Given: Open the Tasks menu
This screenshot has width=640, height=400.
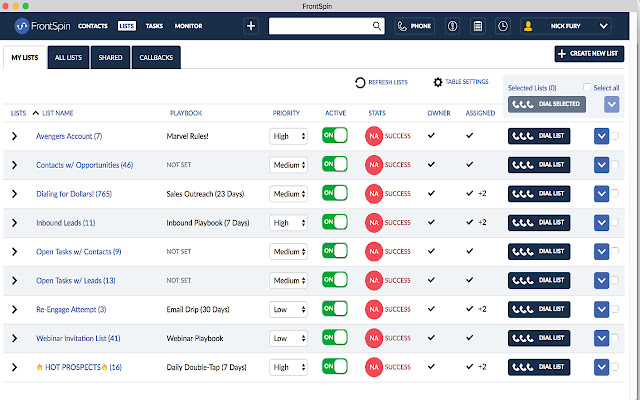Looking at the screenshot, I should [x=154, y=26].
